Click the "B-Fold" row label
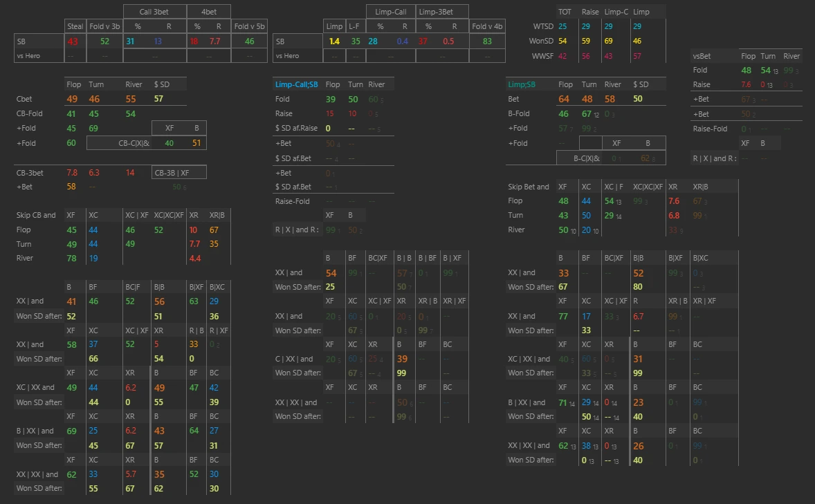This screenshot has height=504, width=815. point(518,113)
